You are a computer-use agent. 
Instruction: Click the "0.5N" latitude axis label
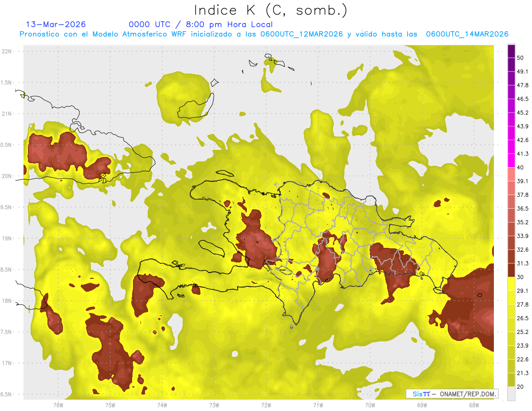tap(6, 145)
